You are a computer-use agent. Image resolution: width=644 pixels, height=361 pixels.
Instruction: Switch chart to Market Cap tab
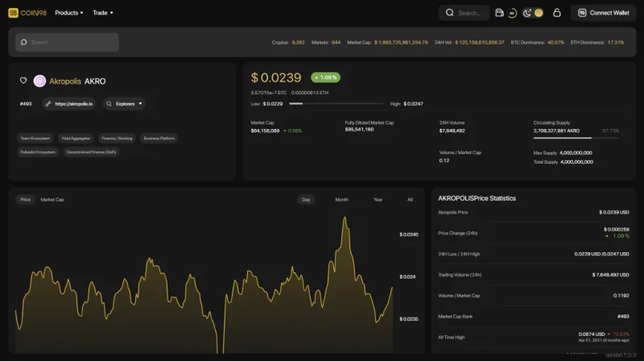coord(52,199)
